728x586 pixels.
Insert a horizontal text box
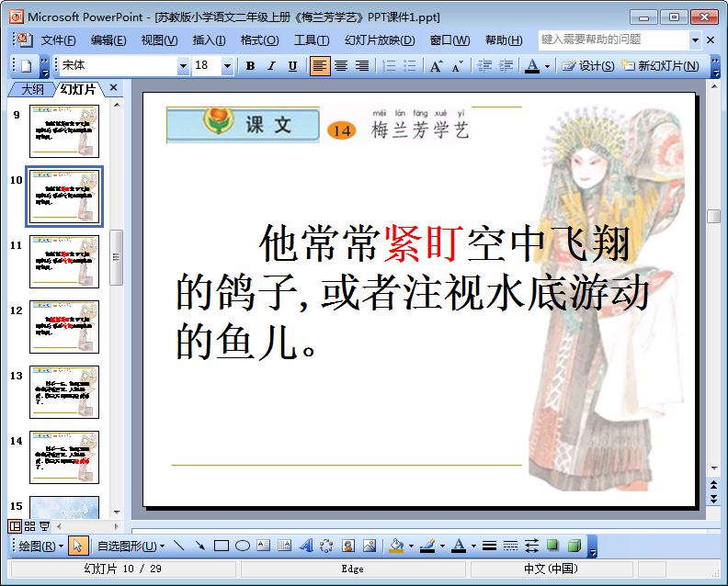point(263,546)
